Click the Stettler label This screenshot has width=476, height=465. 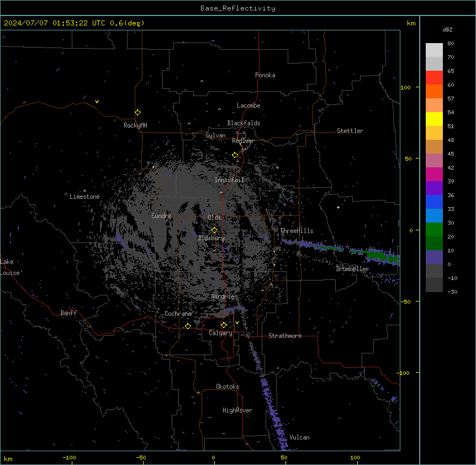(x=350, y=131)
